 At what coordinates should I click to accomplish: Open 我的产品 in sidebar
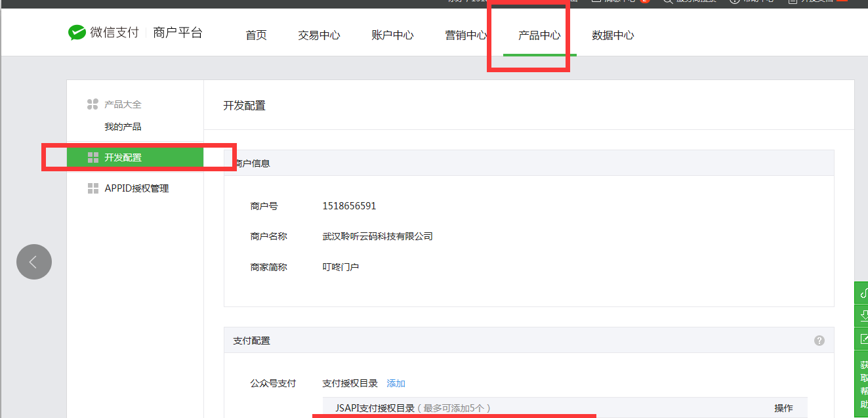click(x=123, y=127)
